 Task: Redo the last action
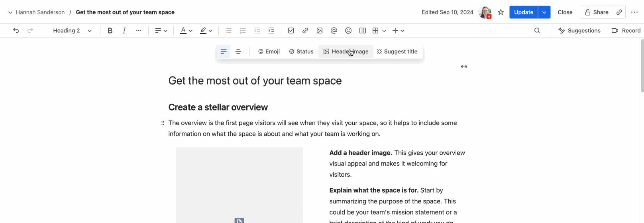[30, 31]
